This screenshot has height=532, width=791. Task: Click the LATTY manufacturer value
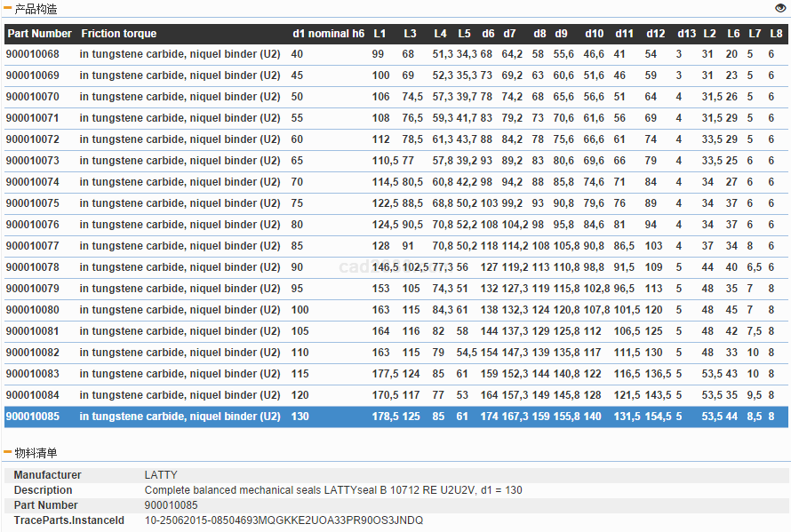(x=161, y=475)
